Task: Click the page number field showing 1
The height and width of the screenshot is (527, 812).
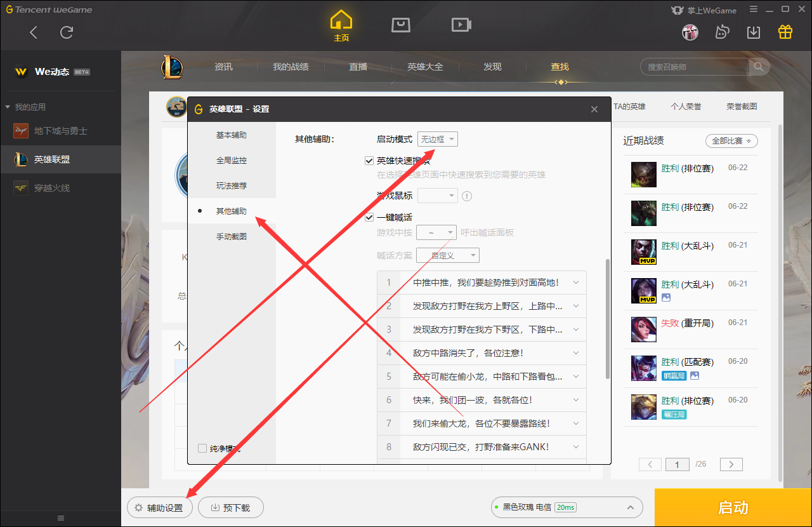Action: tap(677, 465)
